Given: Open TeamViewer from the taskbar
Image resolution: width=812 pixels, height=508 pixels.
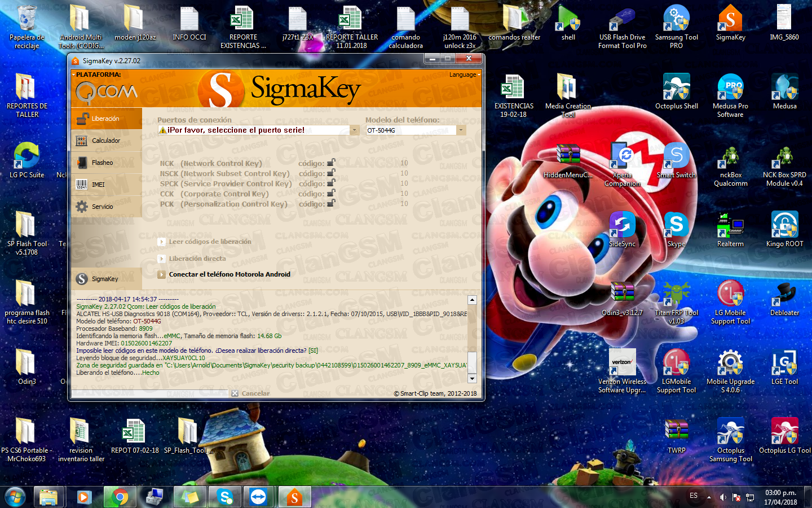Looking at the screenshot, I should (259, 497).
